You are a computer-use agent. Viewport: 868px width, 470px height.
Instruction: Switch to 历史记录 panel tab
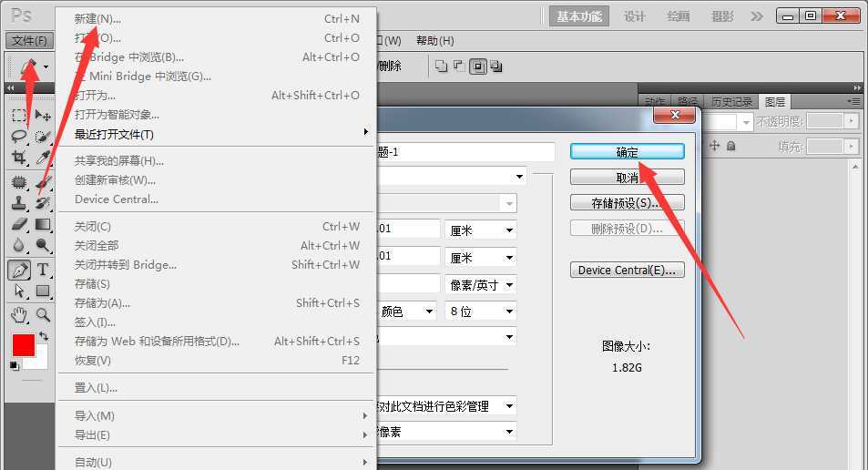tap(731, 102)
